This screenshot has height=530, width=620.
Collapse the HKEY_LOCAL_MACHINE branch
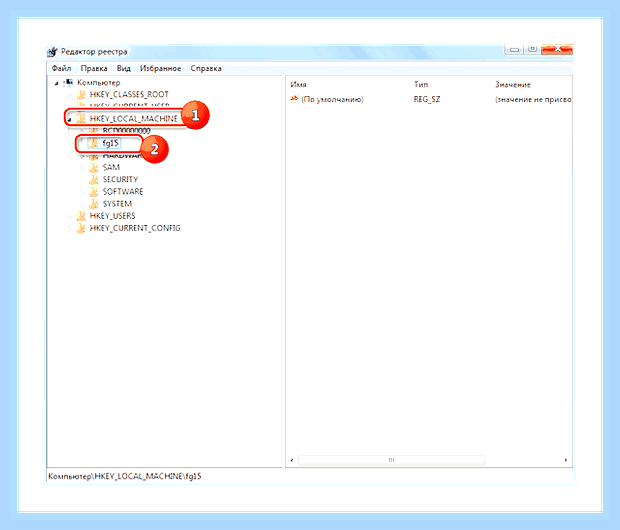(70, 119)
